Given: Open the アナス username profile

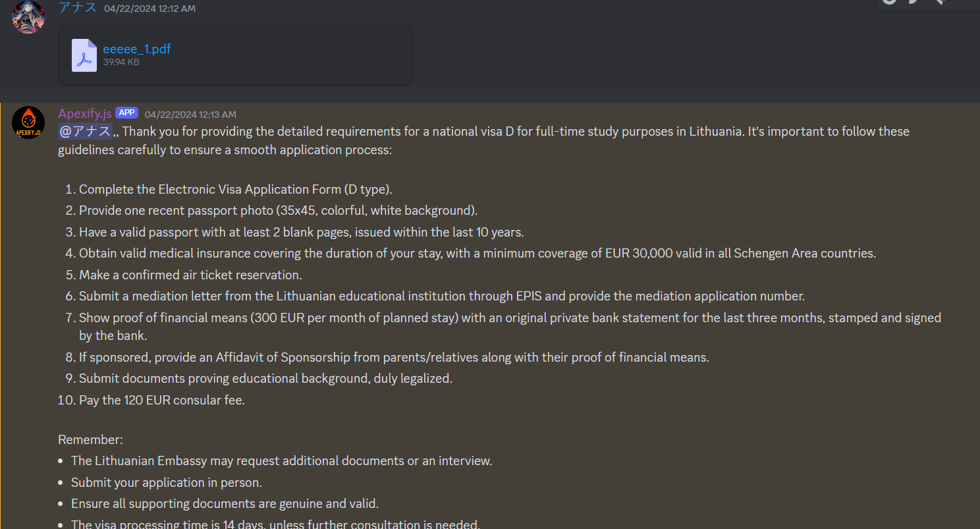Looking at the screenshot, I should click(78, 8).
